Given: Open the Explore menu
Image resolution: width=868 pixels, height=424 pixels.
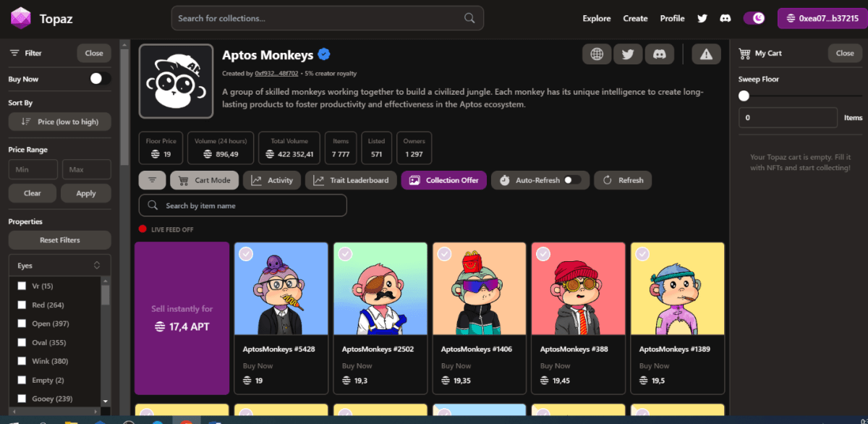Looking at the screenshot, I should point(596,18).
